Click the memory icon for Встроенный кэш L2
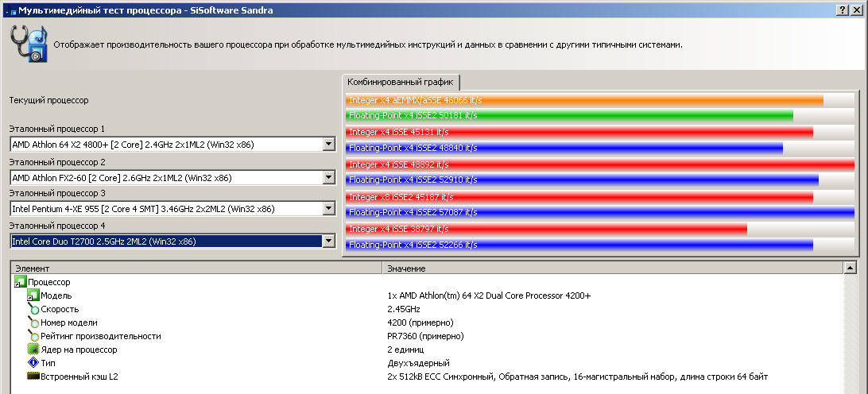The height and width of the screenshot is (394, 868). (33, 377)
